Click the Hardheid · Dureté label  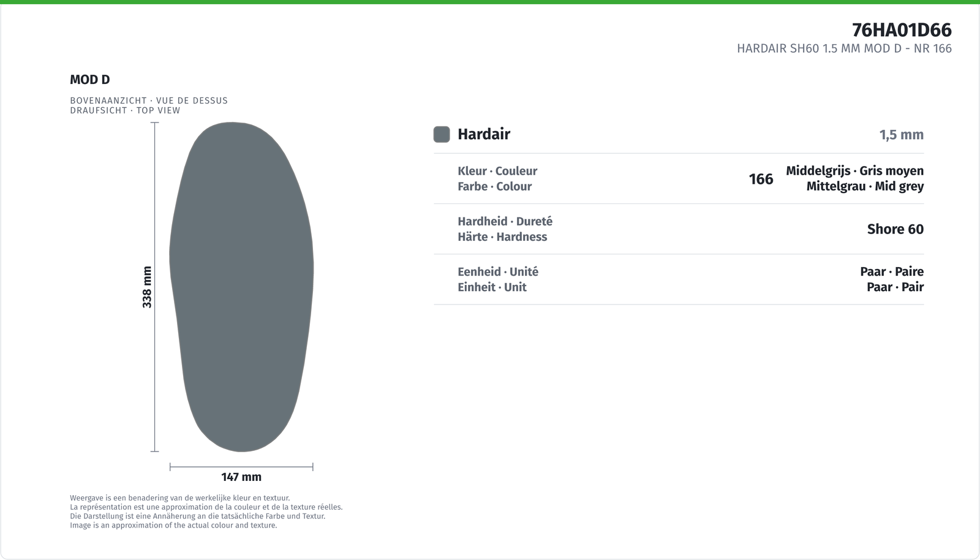[x=505, y=221]
